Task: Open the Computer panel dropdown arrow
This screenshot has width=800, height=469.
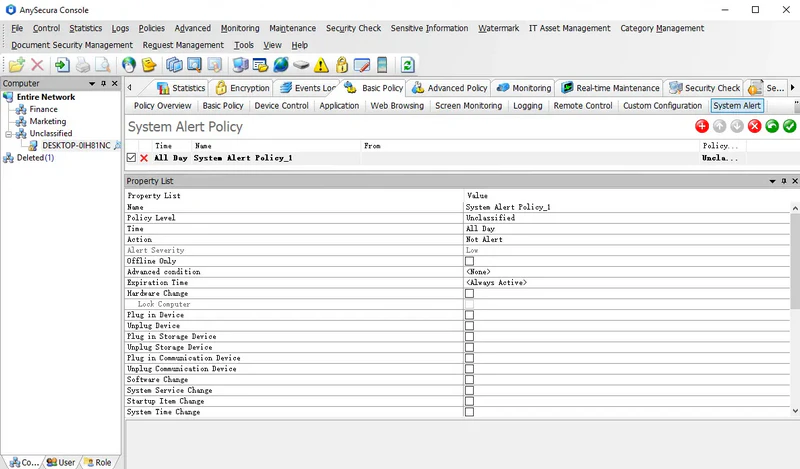Action: 92,83
